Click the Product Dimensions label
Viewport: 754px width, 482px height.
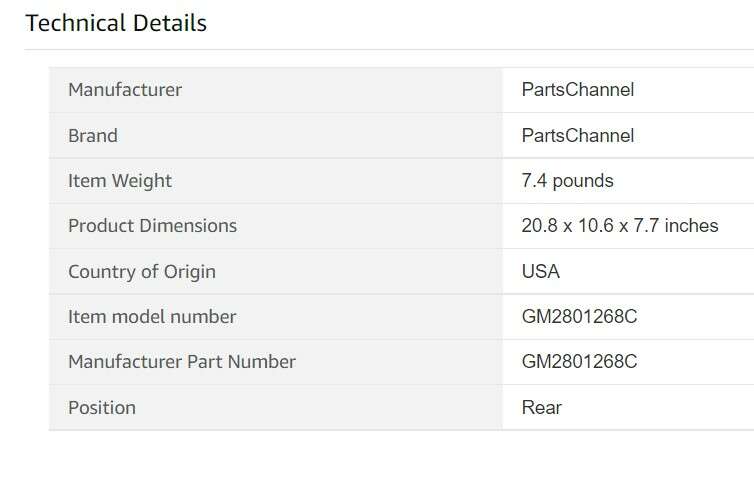152,226
